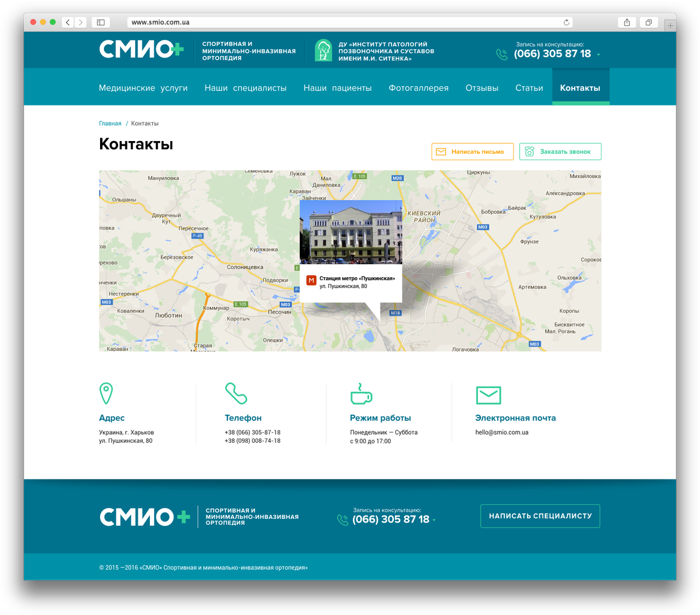This screenshot has height=615, width=700.
Task: Click the Заказать звонок button label
Action: 565,151
